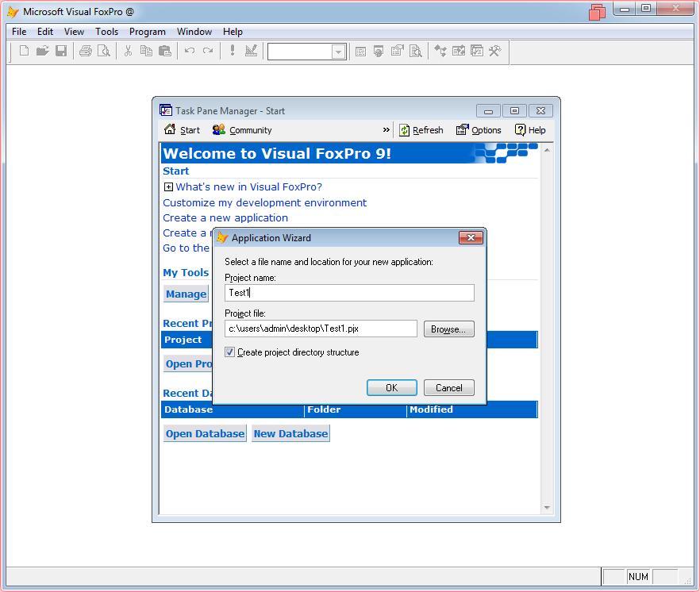Image resolution: width=700 pixels, height=592 pixels.
Task: Click the Browse... button
Action: 449,329
